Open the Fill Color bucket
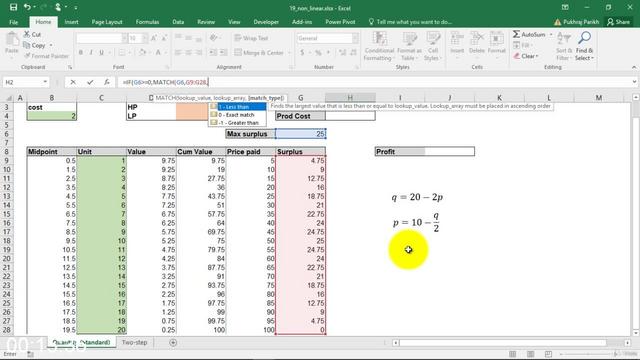 [x=142, y=52]
